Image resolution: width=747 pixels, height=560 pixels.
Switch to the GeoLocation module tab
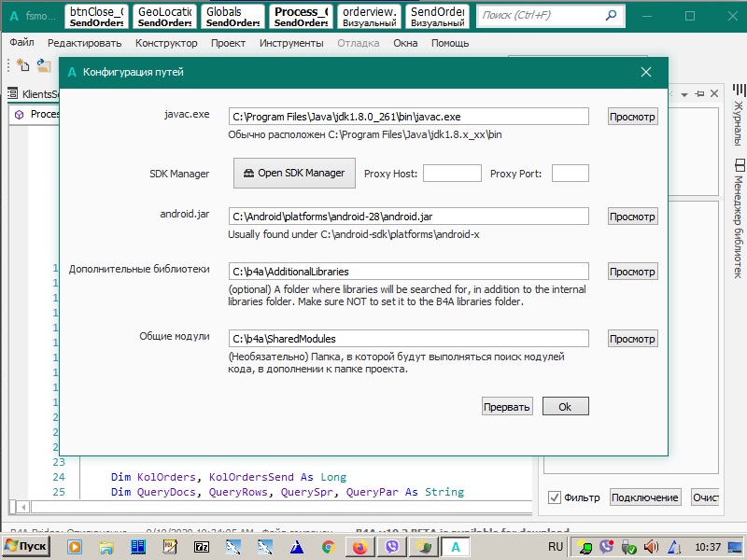click(x=165, y=17)
